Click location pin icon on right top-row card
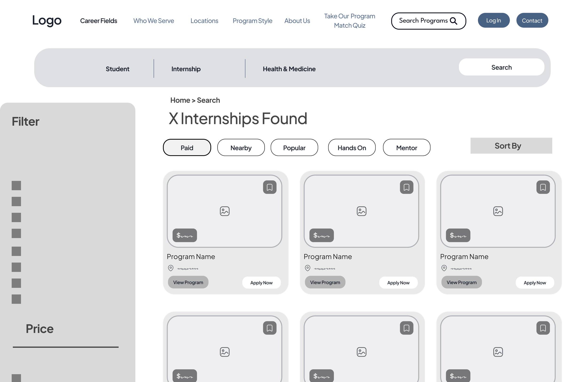This screenshot has width=588, height=382. [444, 268]
